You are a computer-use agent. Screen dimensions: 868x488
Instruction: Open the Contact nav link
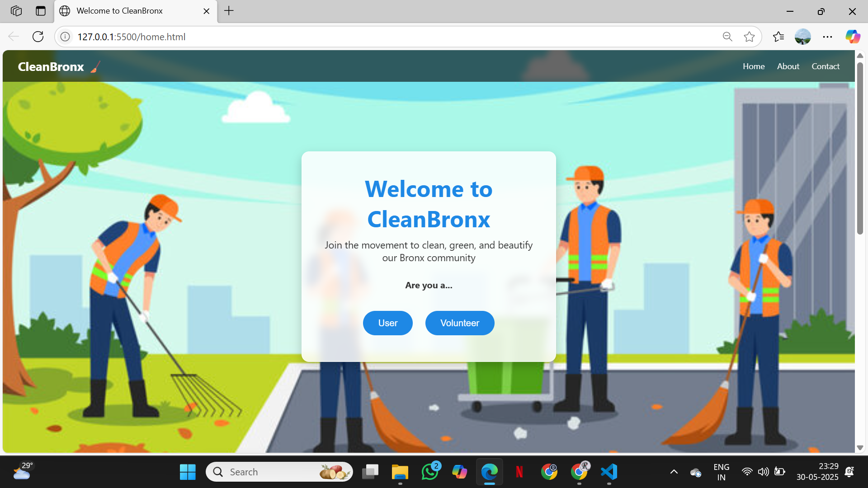pyautogui.click(x=825, y=66)
